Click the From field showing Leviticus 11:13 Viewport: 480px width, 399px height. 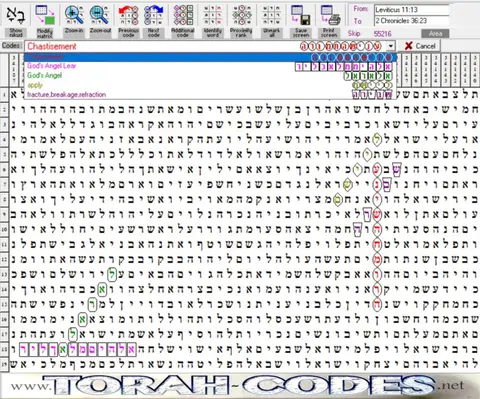411,10
